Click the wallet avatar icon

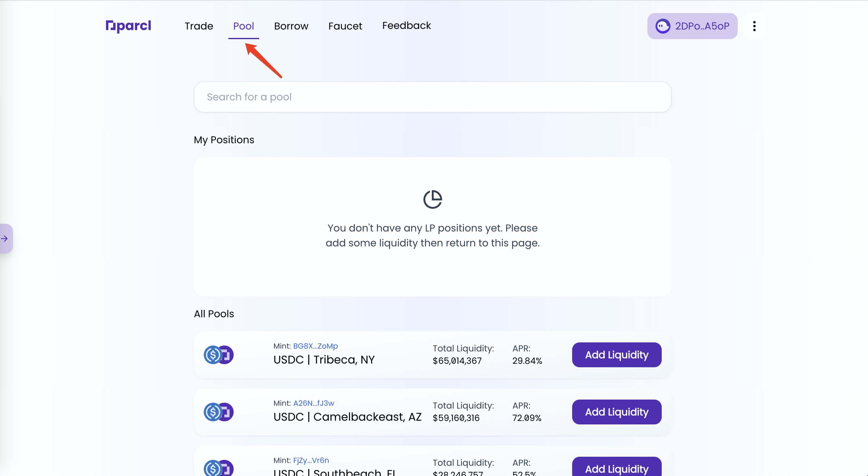pyautogui.click(x=662, y=26)
